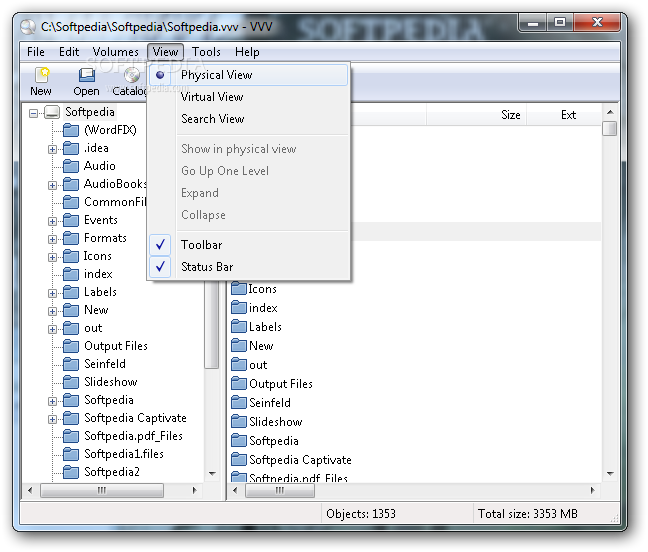Close the open View menu
648x552 pixels.
point(165,52)
